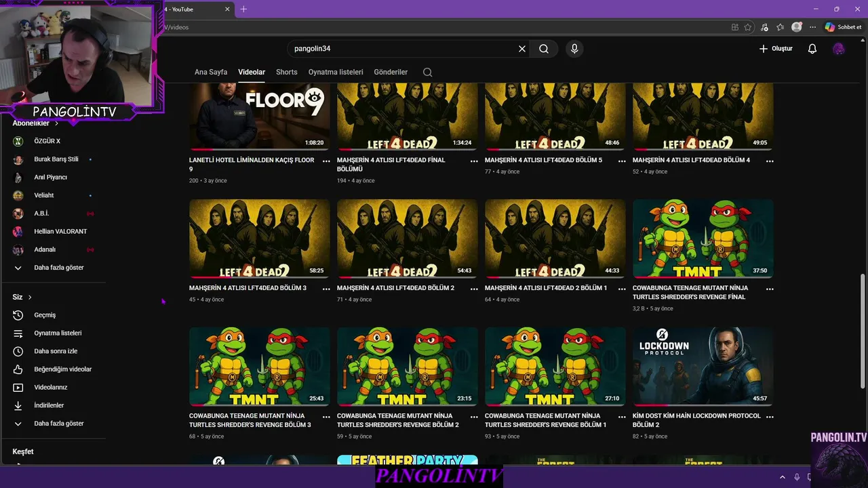868x488 pixels.
Task: Expand Siz section with Daha fazla göster
Action: point(58,424)
